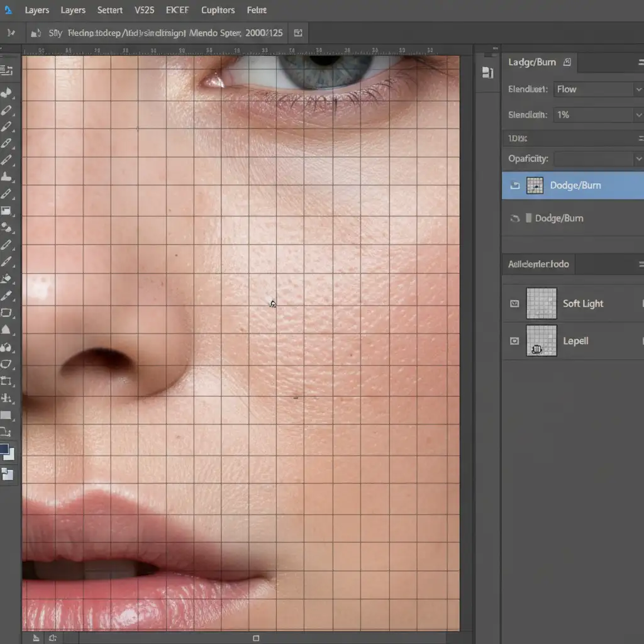Click the Soft Light layer thumbnail
The width and height of the screenshot is (644, 644).
click(541, 303)
